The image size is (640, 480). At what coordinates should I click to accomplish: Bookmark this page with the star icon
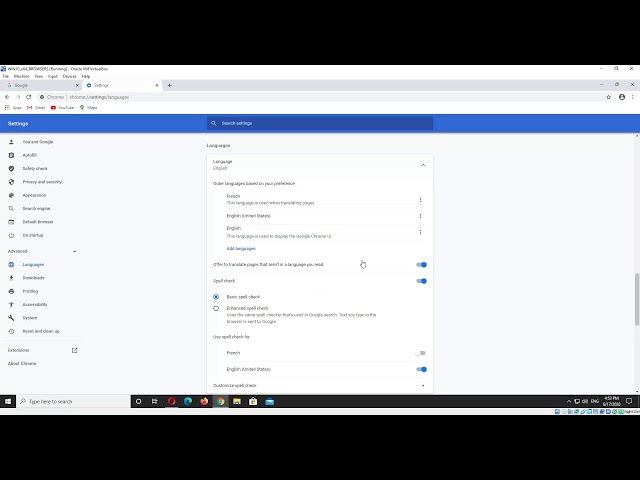pos(609,97)
